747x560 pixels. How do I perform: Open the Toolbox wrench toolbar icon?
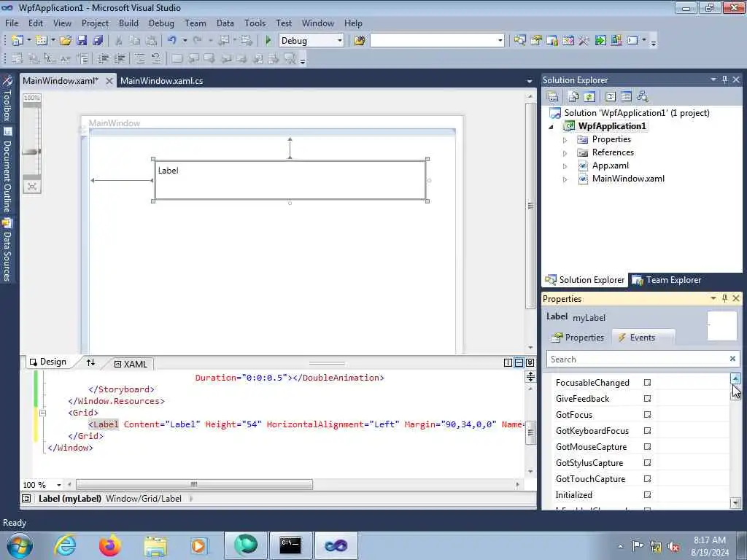(x=584, y=41)
